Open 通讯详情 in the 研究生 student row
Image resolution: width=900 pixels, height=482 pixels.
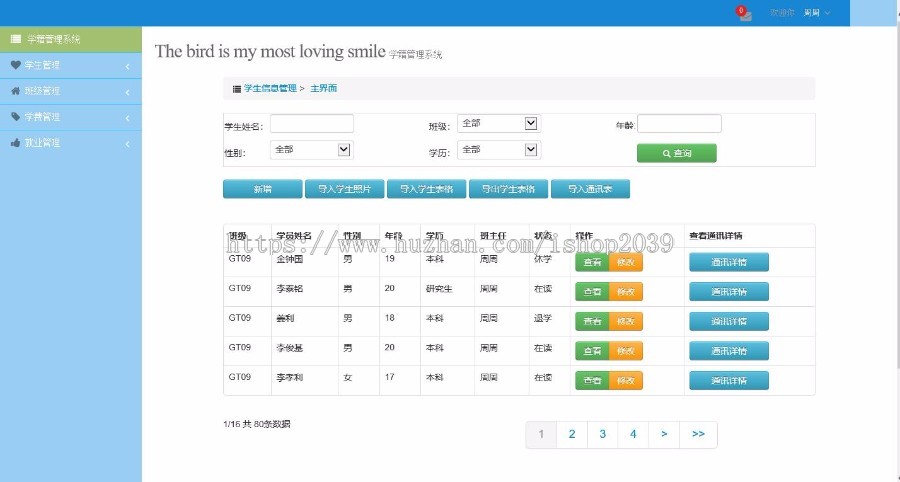[x=729, y=291]
